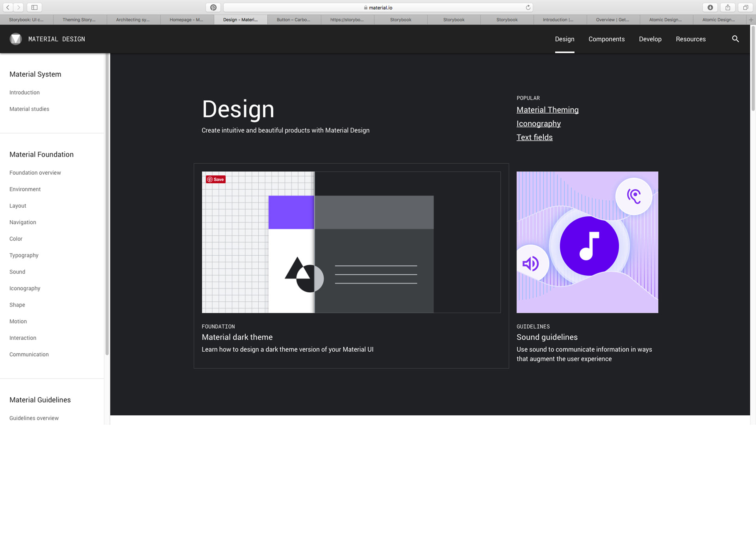Open the popular Iconography link
Image resolution: width=756 pixels, height=537 pixels.
[538, 124]
